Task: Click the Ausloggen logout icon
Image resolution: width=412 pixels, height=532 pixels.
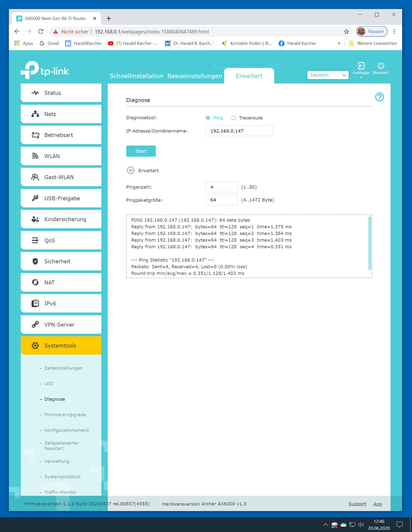Action: coord(361,66)
